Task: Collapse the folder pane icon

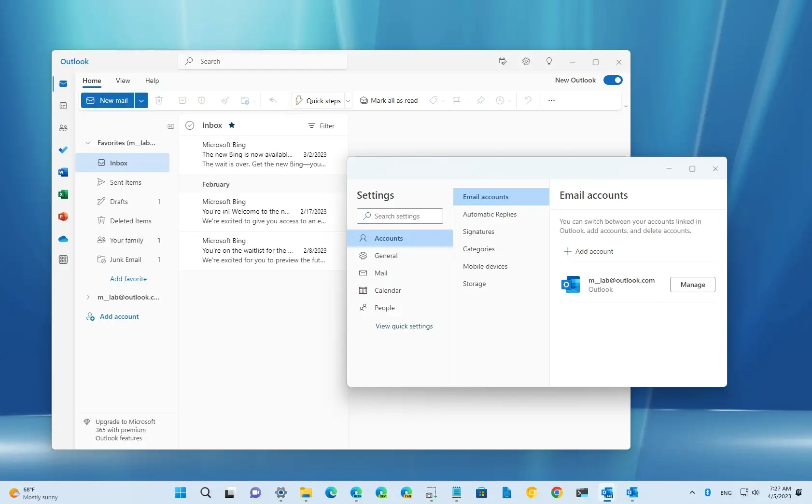Action: [x=171, y=126]
